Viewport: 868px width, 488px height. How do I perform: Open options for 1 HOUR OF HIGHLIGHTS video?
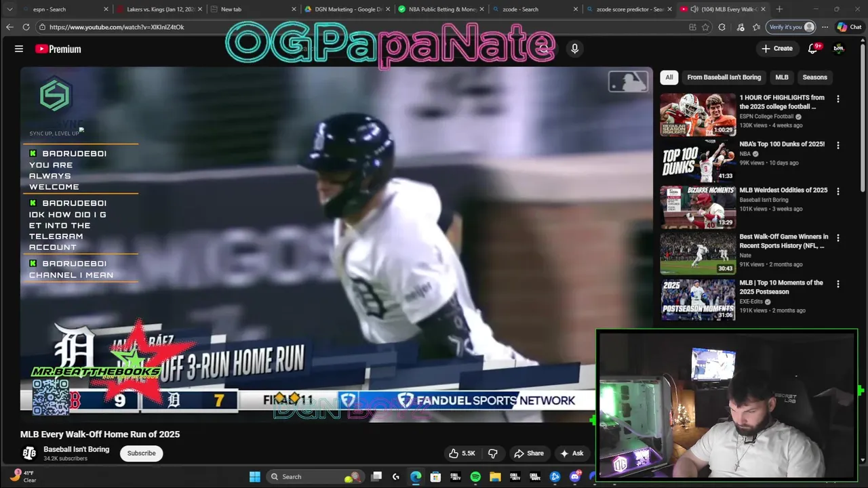point(838,99)
